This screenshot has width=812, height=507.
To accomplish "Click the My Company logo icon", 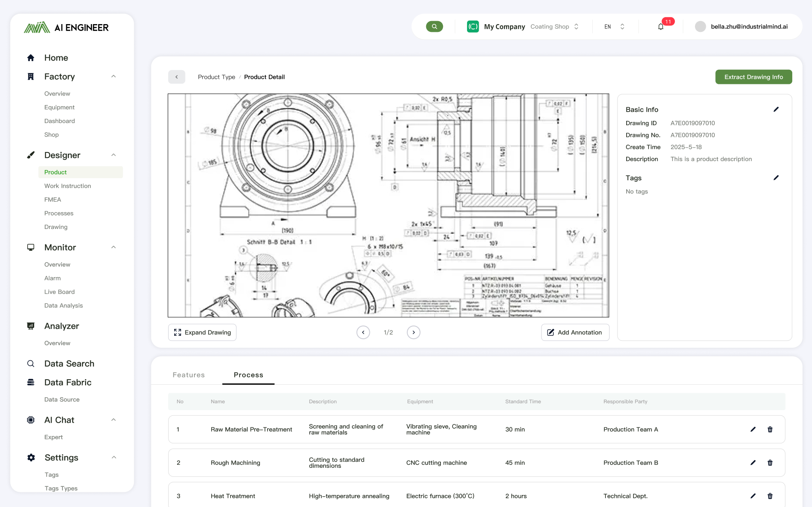I will [473, 27].
